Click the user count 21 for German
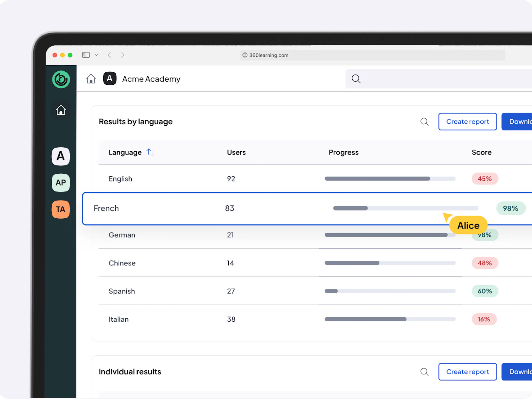Screen dimensions: 532x399 tap(230, 235)
